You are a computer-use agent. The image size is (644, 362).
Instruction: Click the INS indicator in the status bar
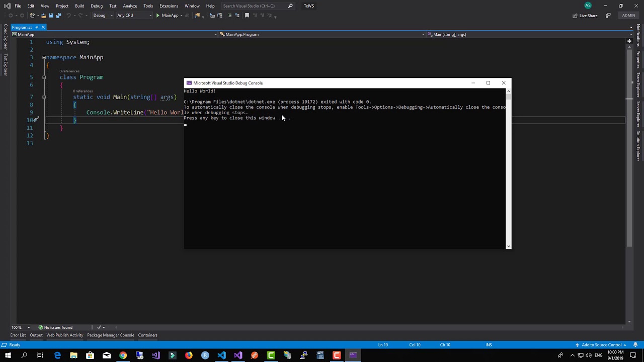click(489, 345)
